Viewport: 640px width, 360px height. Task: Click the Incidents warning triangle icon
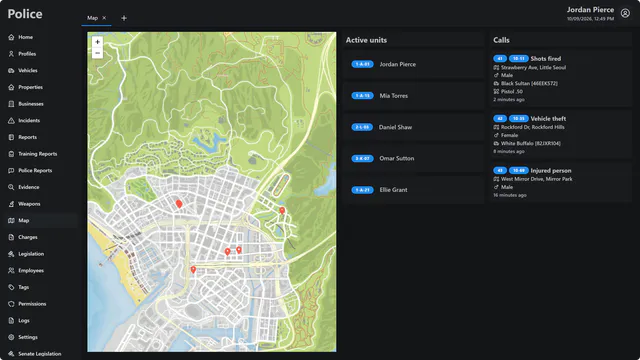(x=11, y=121)
